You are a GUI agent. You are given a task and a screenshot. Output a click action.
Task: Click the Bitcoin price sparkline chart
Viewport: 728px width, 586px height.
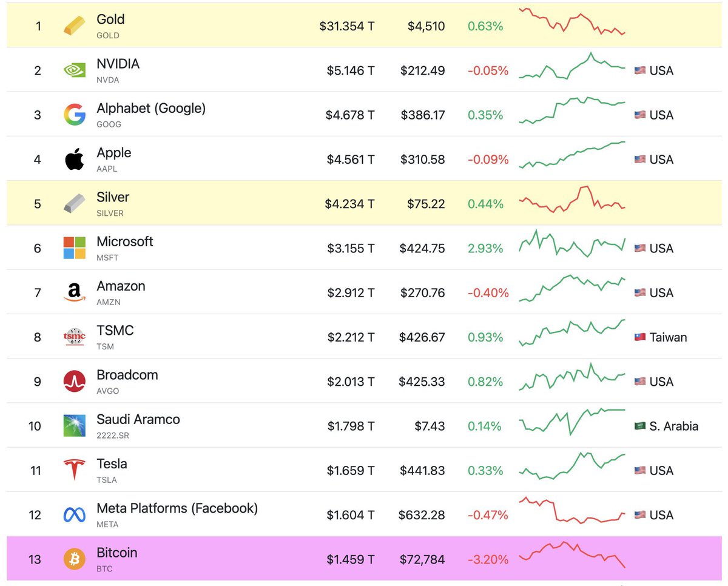(572, 555)
